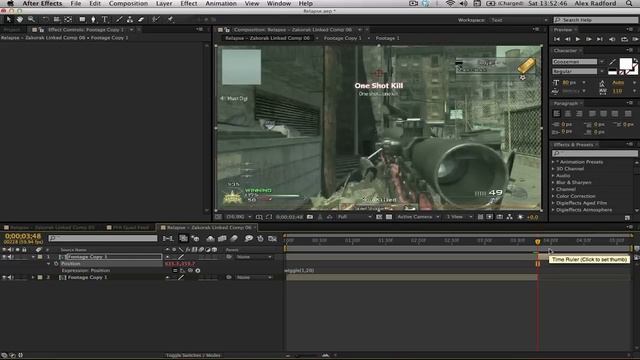The height and width of the screenshot is (360, 640).
Task: Open the Graph Editor
Action: pos(272,238)
